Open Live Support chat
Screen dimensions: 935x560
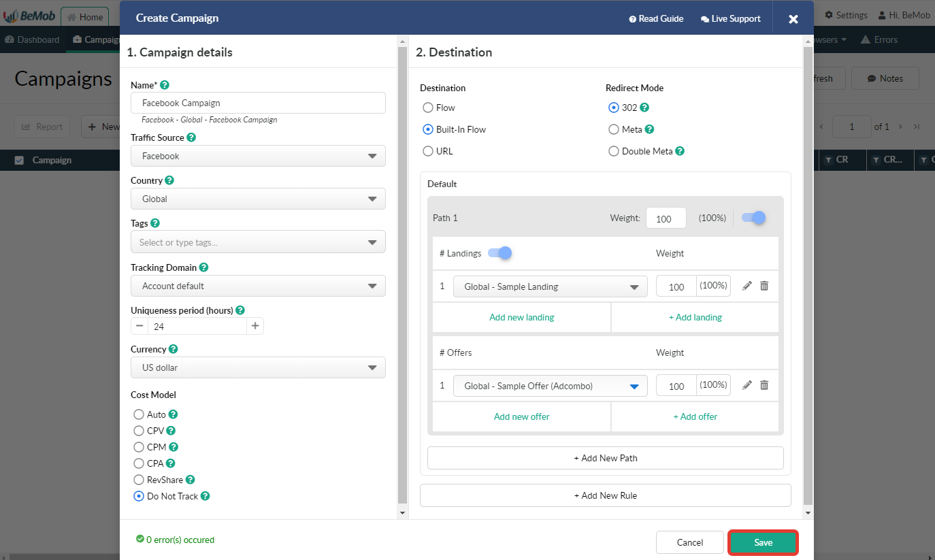tap(731, 18)
